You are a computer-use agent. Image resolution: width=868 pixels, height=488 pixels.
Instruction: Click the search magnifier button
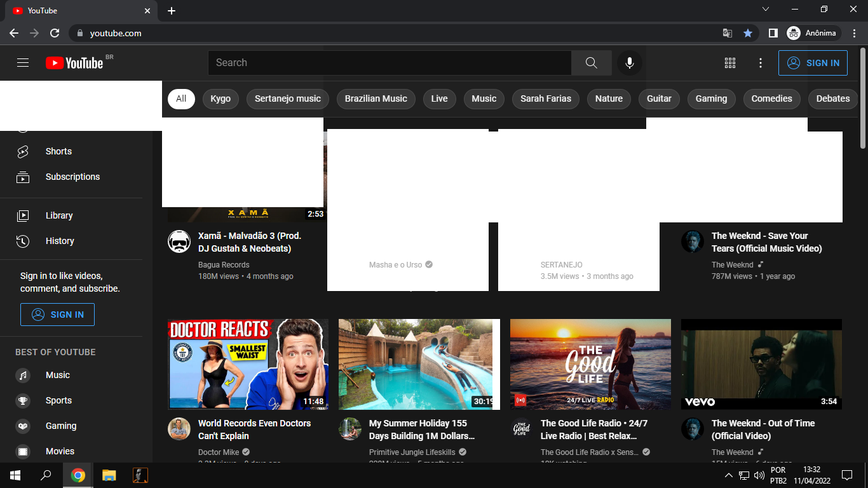(592, 63)
